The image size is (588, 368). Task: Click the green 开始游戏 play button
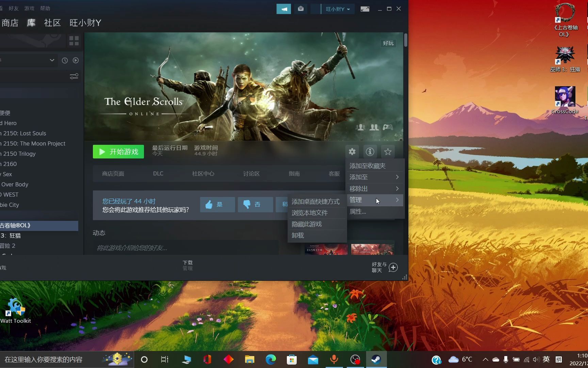coord(118,152)
